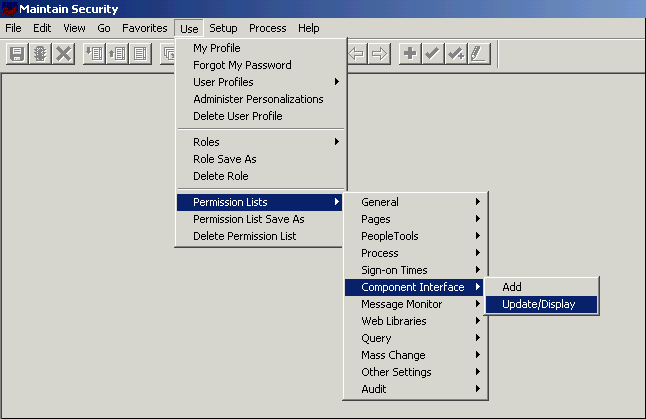Select Delete User Profile
The image size is (646, 419).
coord(260,116)
